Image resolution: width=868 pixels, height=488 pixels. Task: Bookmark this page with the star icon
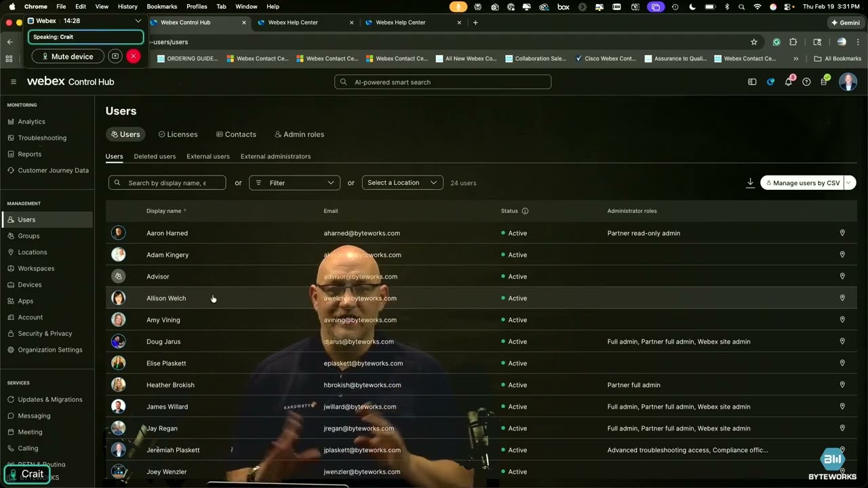[x=754, y=42]
